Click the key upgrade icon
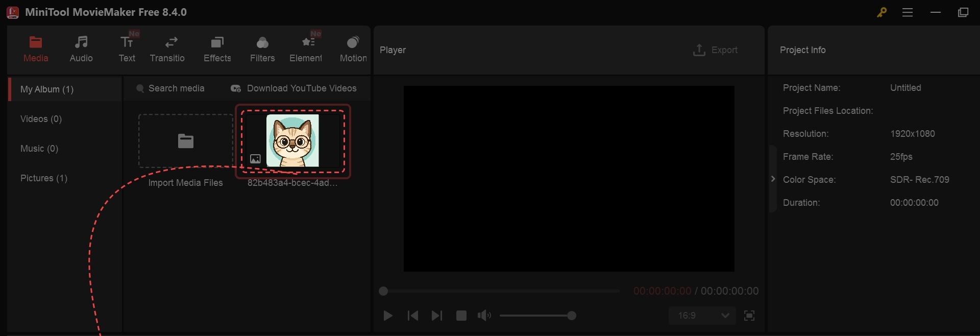 tap(881, 13)
